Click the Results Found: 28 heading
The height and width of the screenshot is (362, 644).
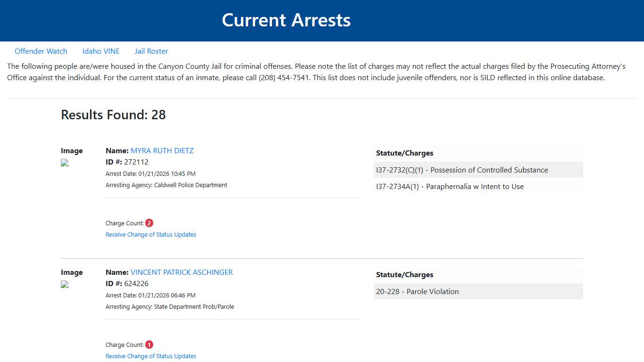[x=113, y=115]
